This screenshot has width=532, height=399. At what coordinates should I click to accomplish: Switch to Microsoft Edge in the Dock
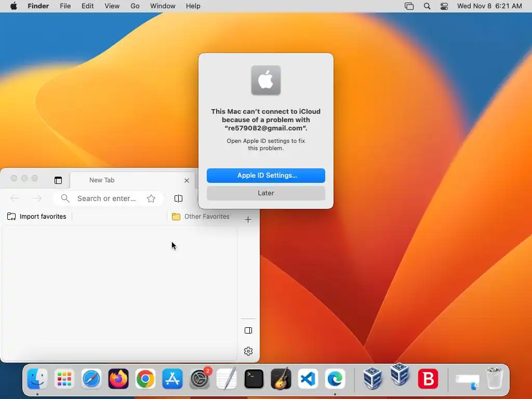[x=335, y=379]
